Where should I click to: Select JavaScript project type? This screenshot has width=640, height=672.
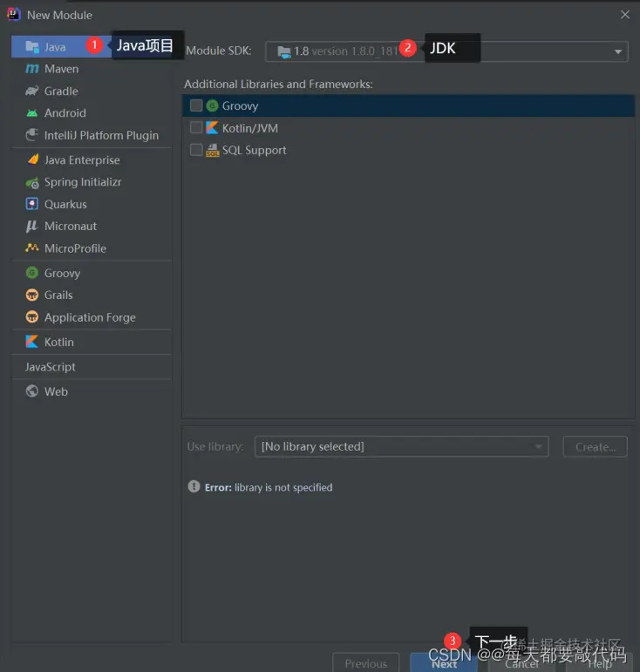(x=51, y=367)
